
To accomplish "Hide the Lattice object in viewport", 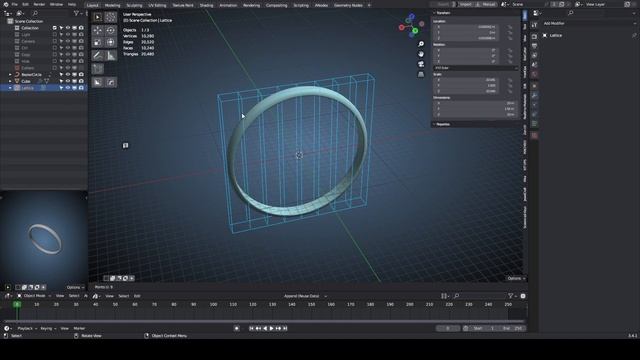I will tap(68, 88).
